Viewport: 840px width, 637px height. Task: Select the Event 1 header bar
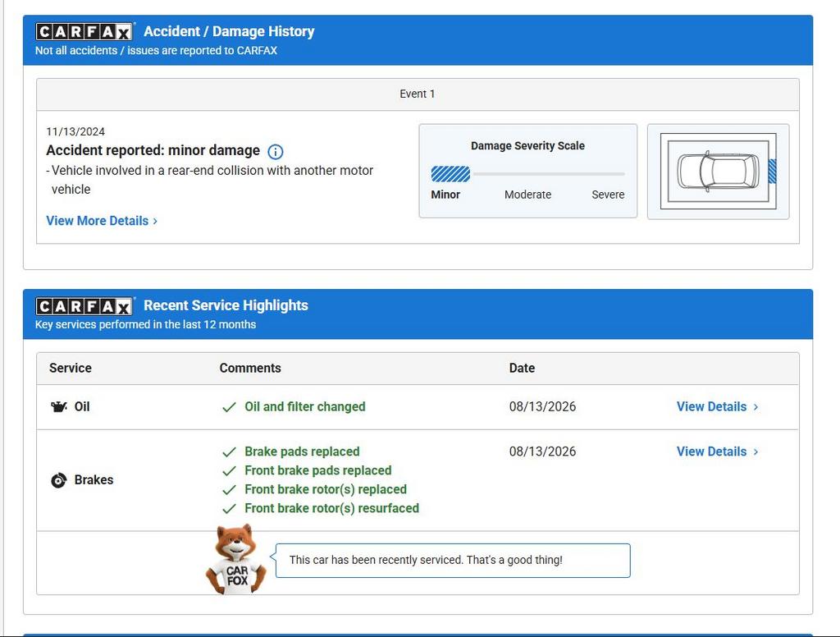(x=418, y=94)
